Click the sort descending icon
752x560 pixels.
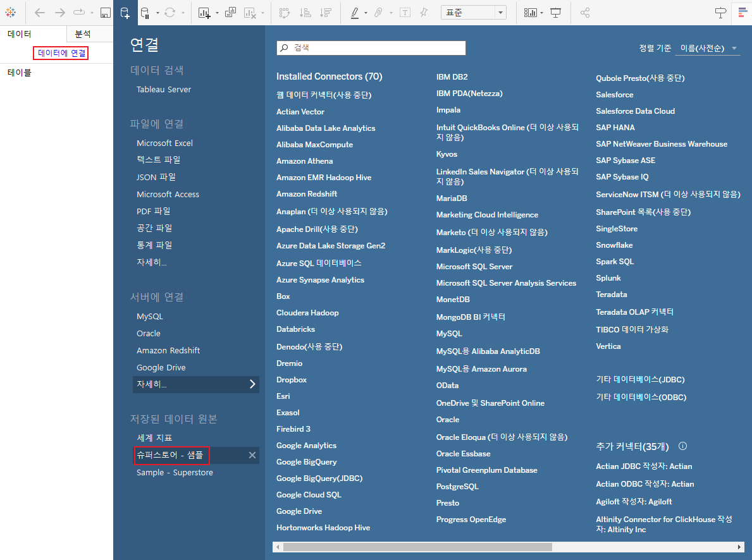click(x=326, y=13)
